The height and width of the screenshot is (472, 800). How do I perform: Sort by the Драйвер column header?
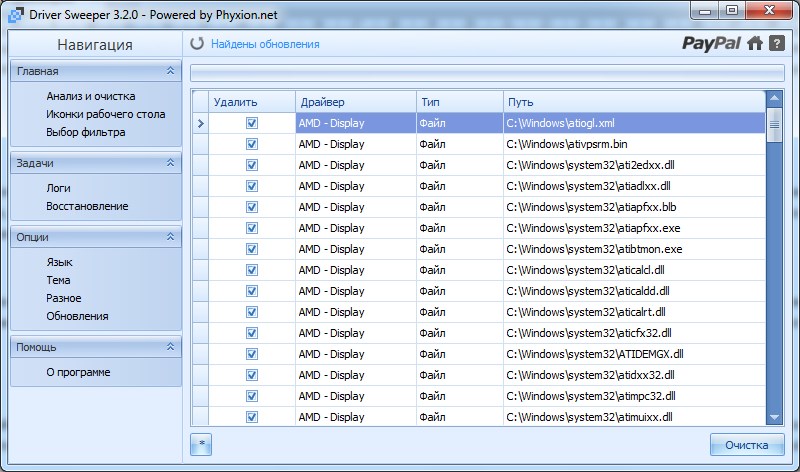[x=356, y=102]
